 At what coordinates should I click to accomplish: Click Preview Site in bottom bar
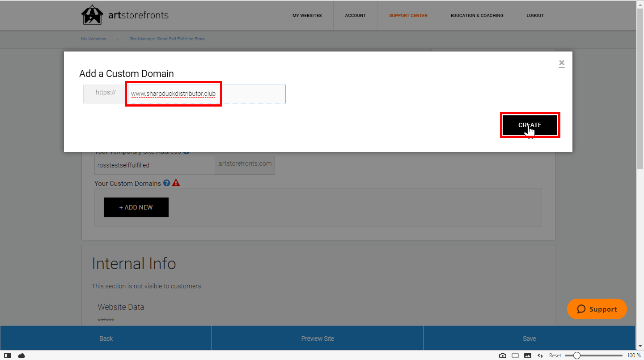pyautogui.click(x=318, y=338)
